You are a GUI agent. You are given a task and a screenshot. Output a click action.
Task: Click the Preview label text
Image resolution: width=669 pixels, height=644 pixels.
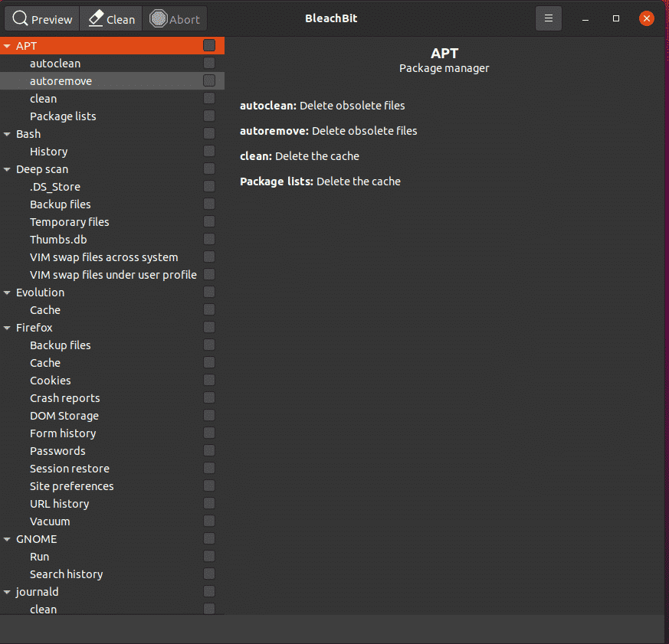(x=51, y=20)
